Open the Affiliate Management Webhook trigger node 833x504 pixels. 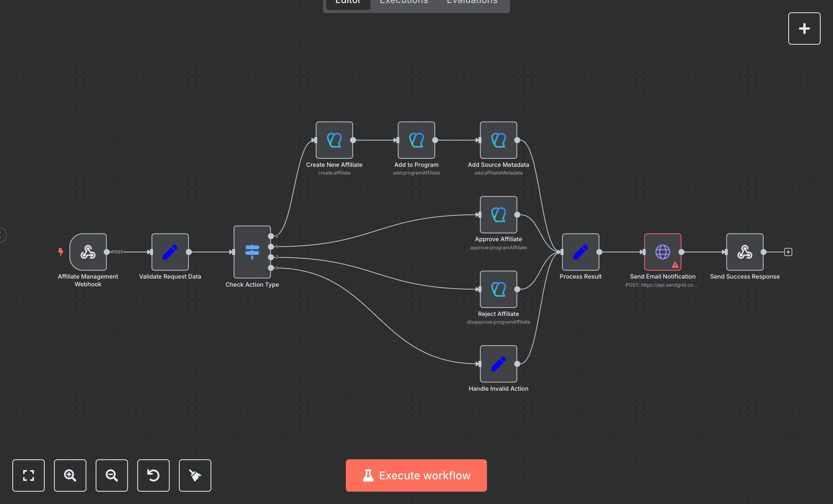88,252
